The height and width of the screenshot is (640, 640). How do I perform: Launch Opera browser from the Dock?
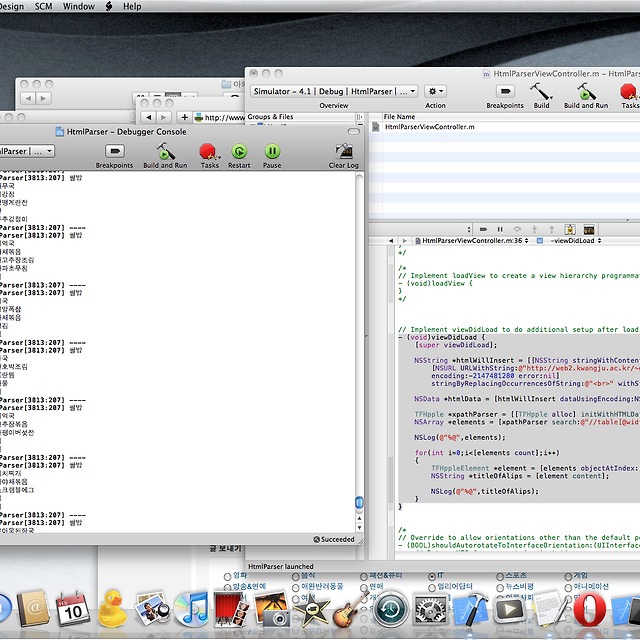click(591, 608)
